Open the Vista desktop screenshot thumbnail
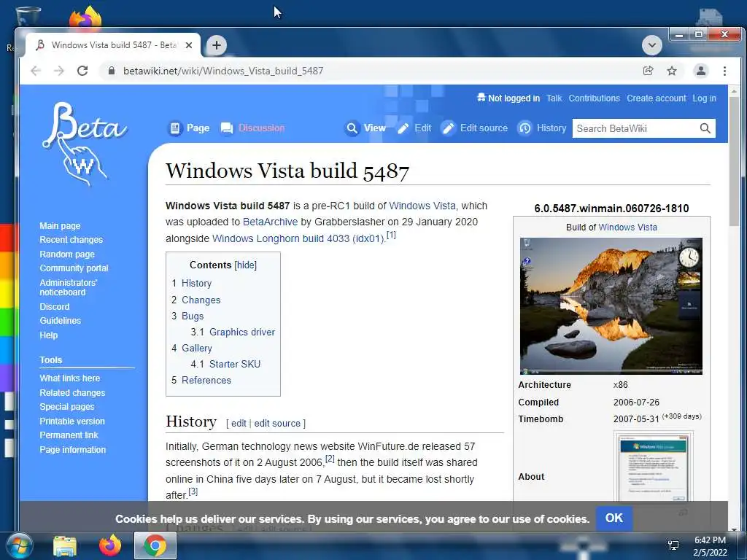747x560 pixels. [611, 306]
